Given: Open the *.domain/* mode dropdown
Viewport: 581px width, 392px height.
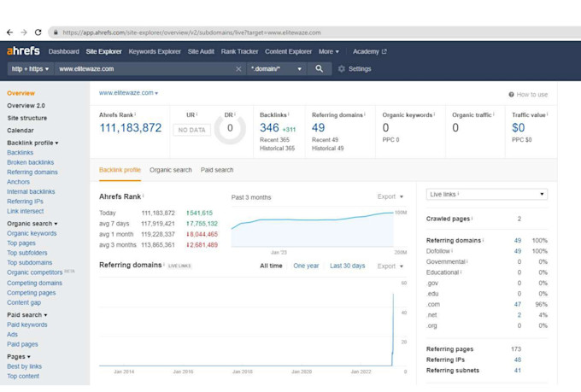Looking at the screenshot, I should [276, 69].
